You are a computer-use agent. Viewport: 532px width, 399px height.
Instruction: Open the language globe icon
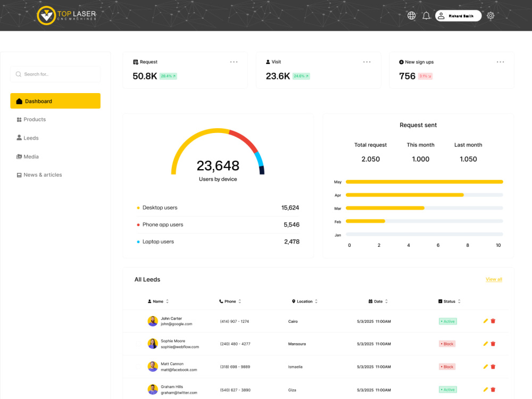(x=411, y=15)
